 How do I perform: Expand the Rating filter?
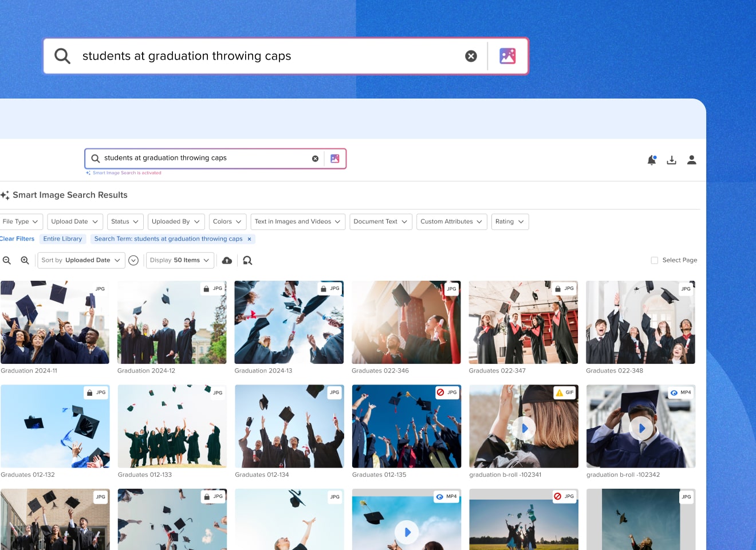click(510, 222)
